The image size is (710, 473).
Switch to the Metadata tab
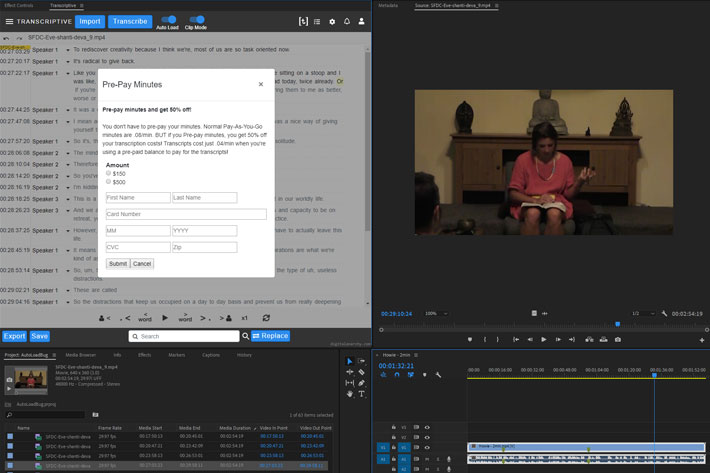coord(388,5)
